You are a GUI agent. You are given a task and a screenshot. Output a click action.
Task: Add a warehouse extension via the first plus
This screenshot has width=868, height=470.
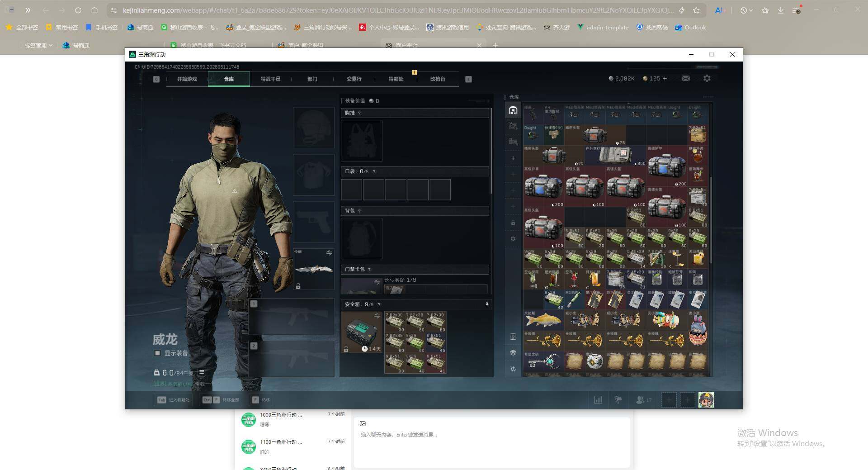tap(513, 158)
